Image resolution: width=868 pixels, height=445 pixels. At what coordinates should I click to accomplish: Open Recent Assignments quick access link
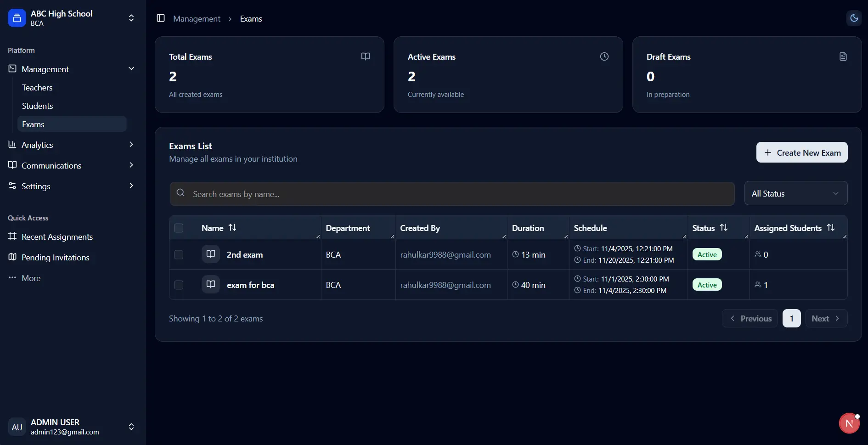point(57,237)
